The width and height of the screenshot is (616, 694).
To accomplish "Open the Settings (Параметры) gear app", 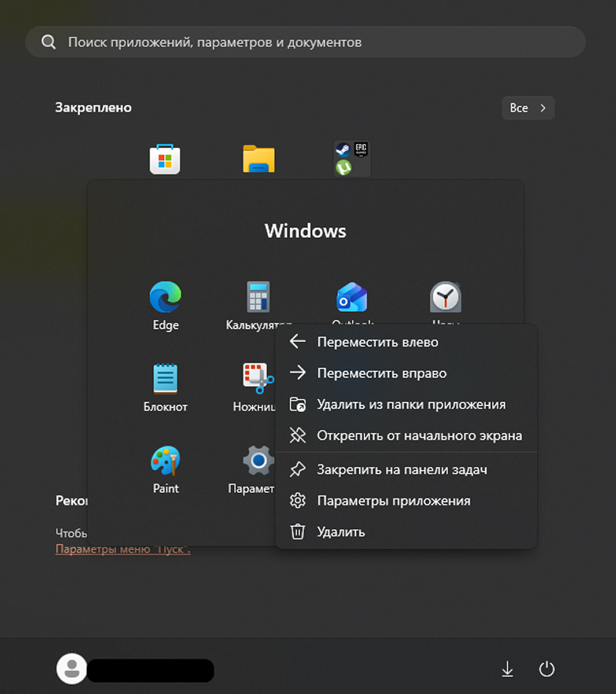I will tap(258, 461).
